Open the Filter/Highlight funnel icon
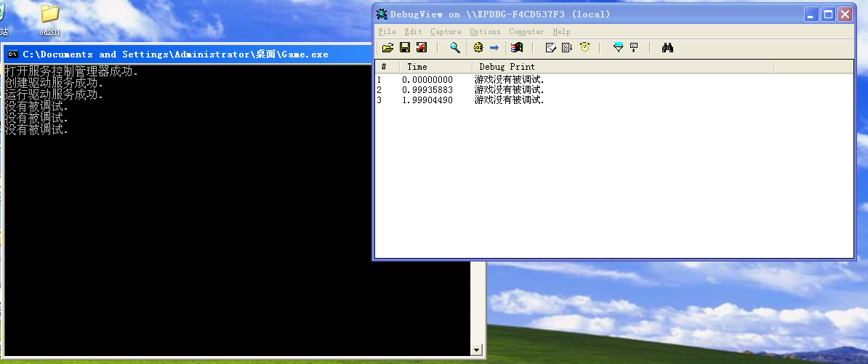Image resolution: width=868 pixels, height=364 pixels. click(619, 47)
